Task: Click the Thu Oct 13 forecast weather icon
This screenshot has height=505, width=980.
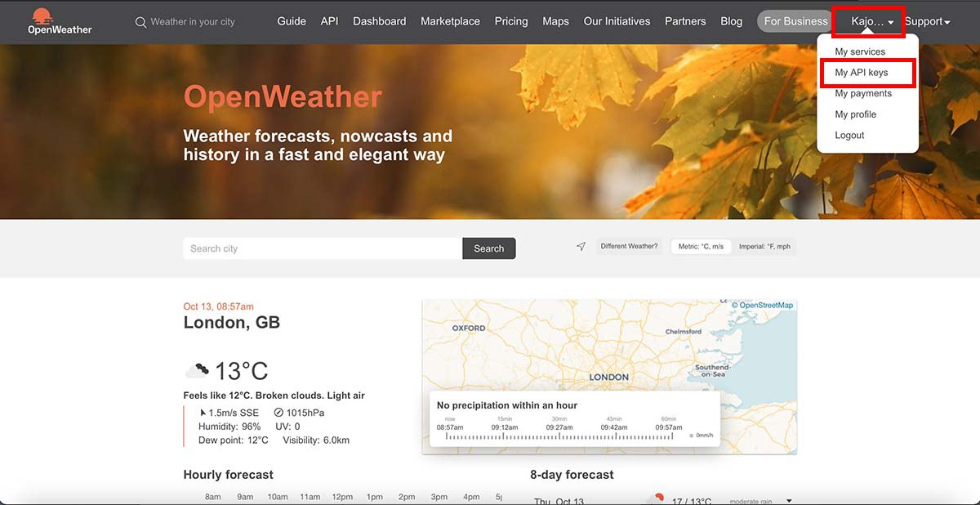Action: click(x=654, y=500)
